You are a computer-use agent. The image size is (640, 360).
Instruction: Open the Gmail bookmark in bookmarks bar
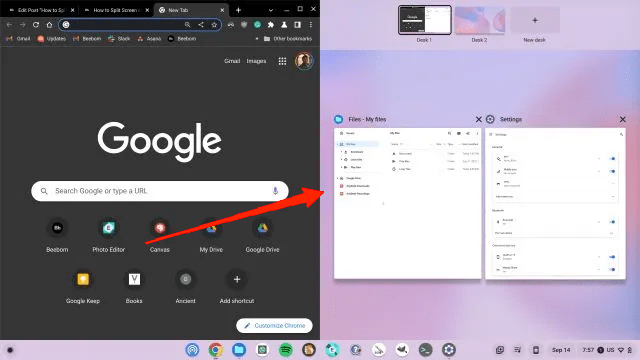pyautogui.click(x=18, y=39)
